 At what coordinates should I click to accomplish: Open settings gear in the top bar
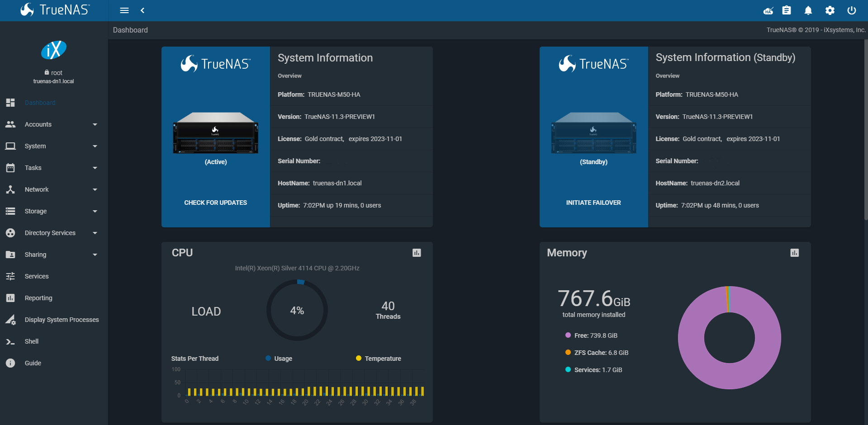(830, 10)
